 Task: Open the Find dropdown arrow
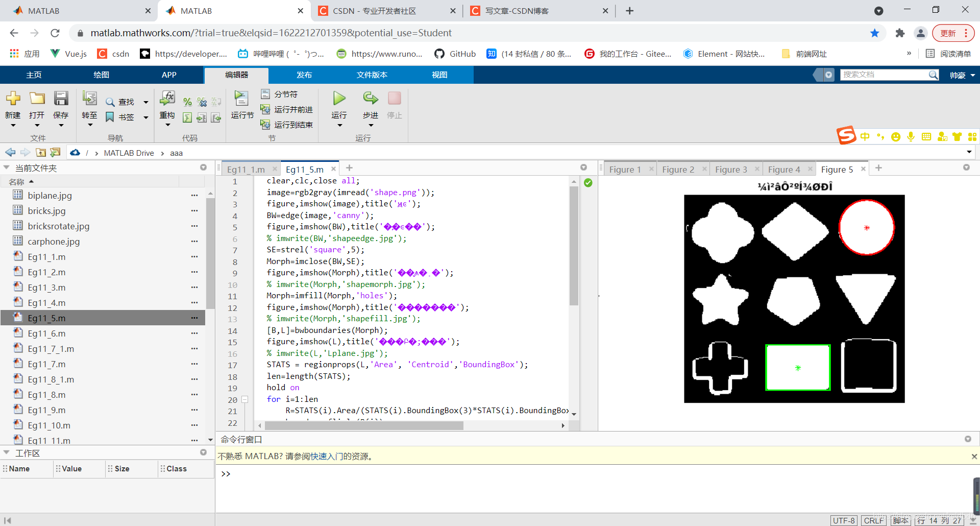tap(146, 102)
